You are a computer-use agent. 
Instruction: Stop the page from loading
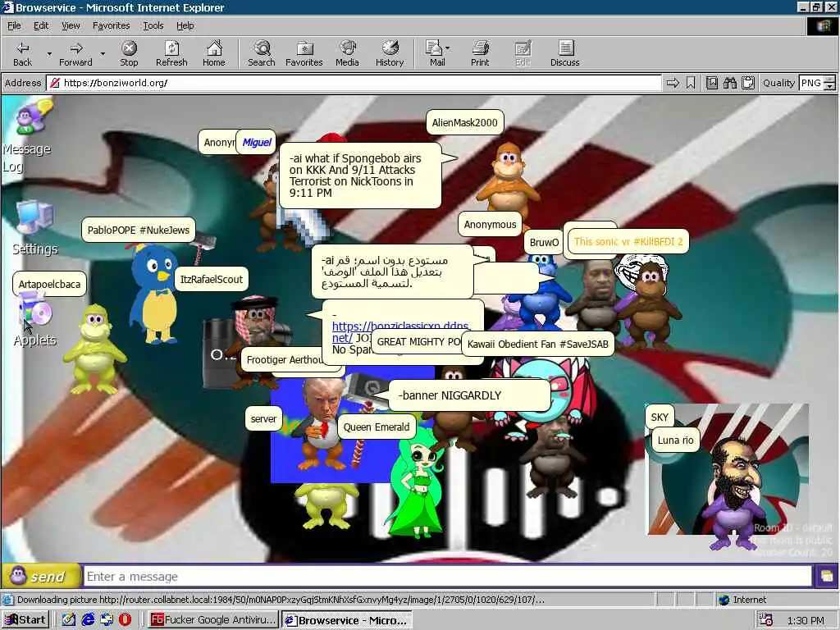coord(129,53)
